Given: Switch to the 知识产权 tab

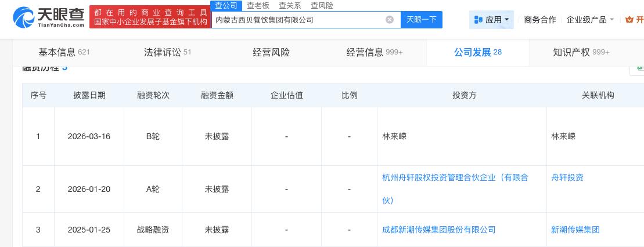Looking at the screenshot, I should 581,52.
